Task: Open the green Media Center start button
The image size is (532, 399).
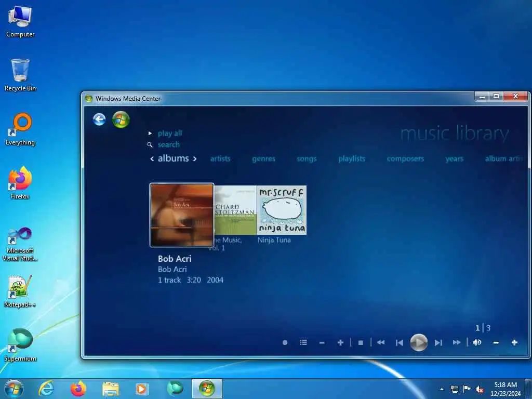Action: 121,119
